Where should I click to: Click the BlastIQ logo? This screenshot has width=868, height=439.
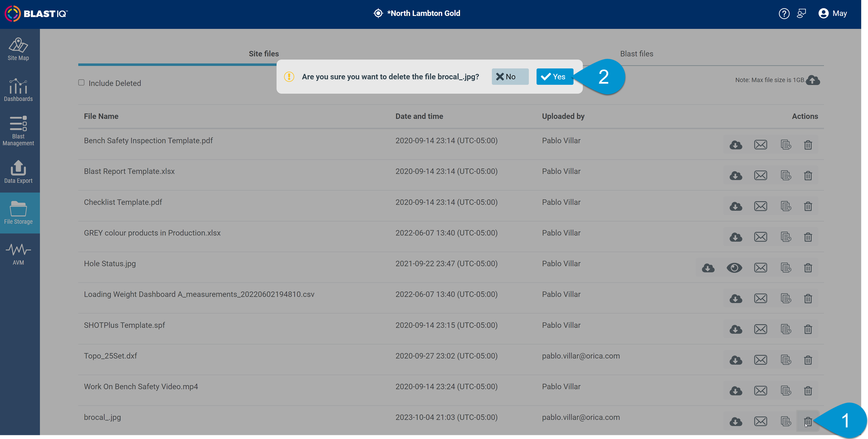[36, 14]
